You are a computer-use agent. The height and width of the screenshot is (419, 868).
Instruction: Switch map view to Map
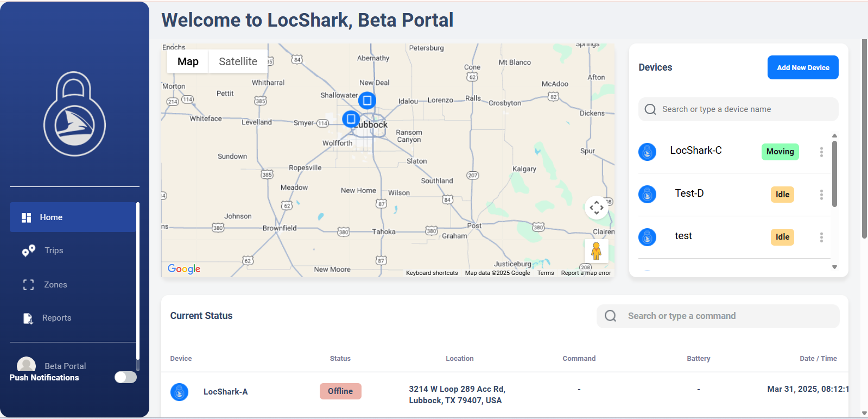(188, 61)
